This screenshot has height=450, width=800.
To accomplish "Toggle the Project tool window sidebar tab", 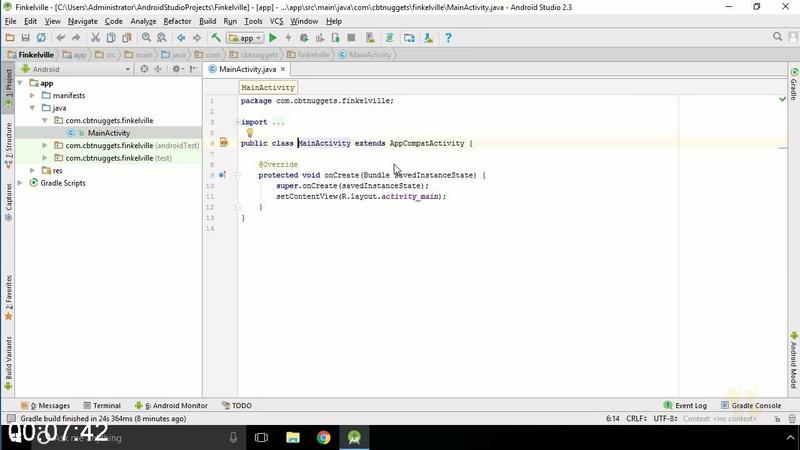I will tap(8, 89).
